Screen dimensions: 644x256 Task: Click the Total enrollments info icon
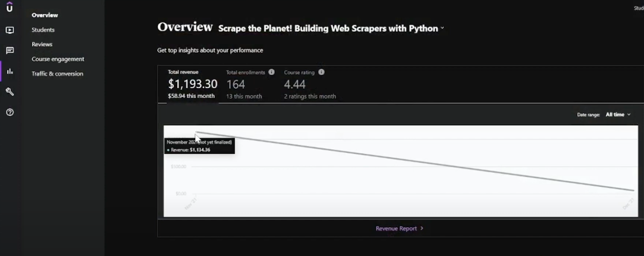click(272, 72)
